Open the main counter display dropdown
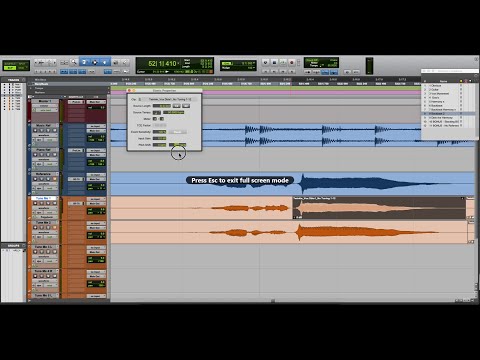Screen dimensions: 480x360 (x=179, y=63)
